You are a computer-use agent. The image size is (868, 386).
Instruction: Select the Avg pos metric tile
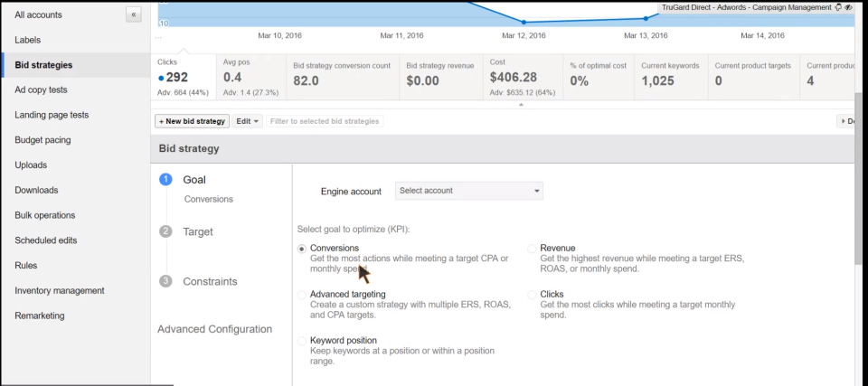pos(251,78)
